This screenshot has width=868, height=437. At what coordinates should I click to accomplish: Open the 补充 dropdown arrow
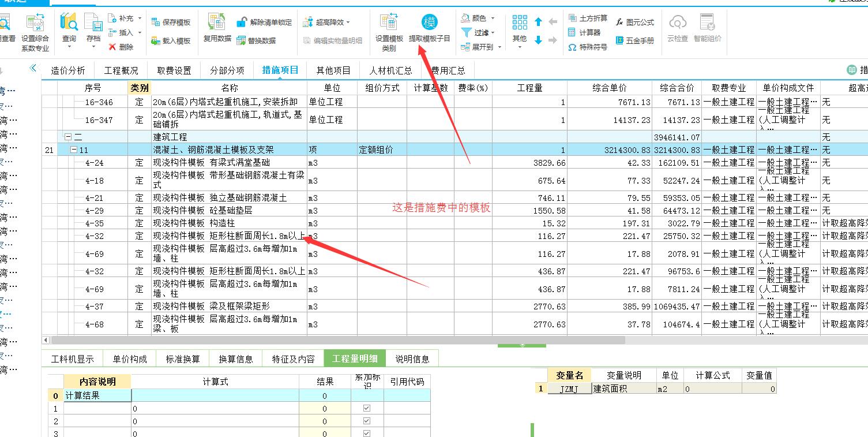point(140,19)
